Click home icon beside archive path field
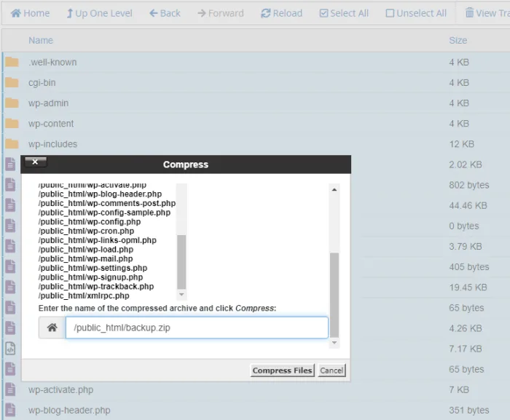This screenshot has height=420, width=510. 52,328
